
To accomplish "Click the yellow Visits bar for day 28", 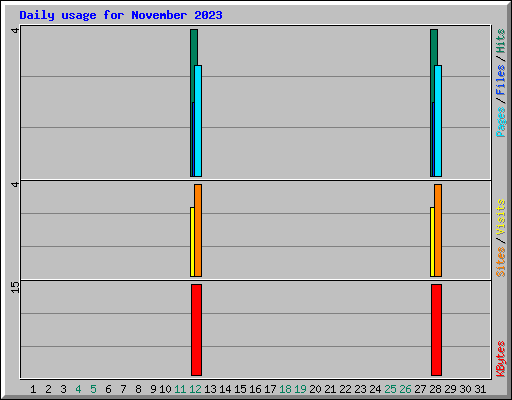I will 432,242.
